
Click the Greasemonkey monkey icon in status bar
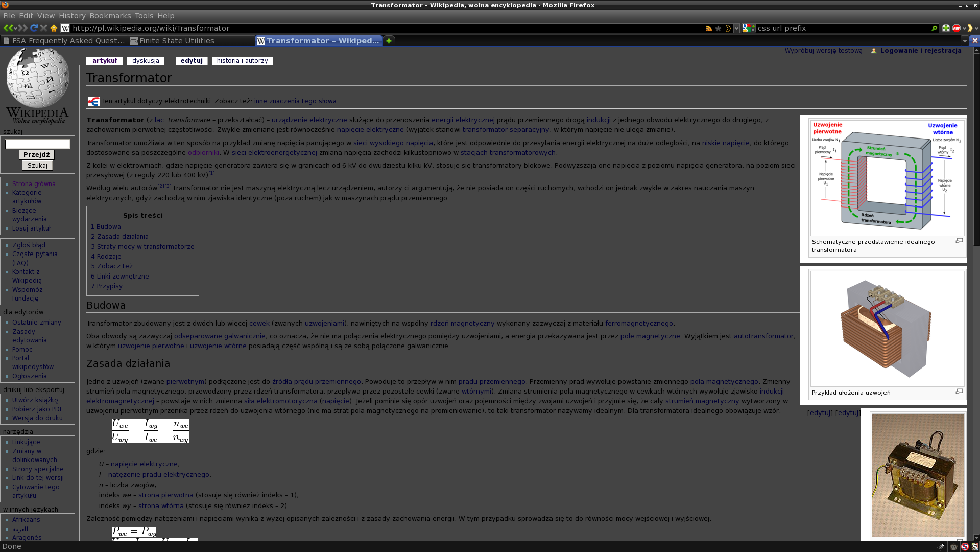click(x=953, y=546)
